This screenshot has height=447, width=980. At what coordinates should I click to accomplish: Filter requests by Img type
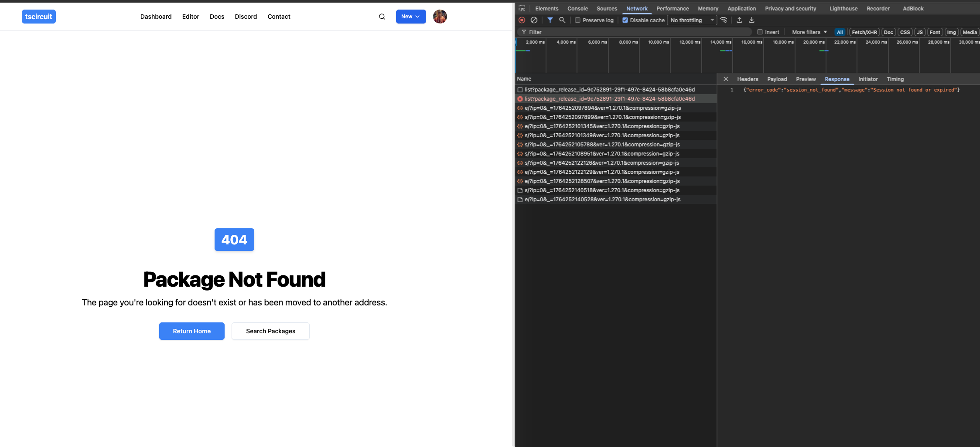click(951, 32)
